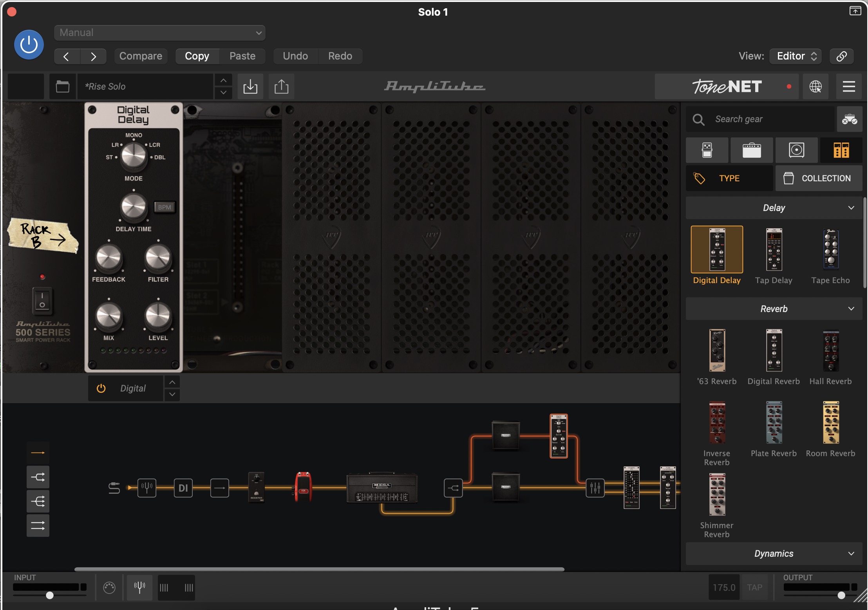The height and width of the screenshot is (610, 868).
Task: Expand the Dynamics section
Action: [x=774, y=554]
